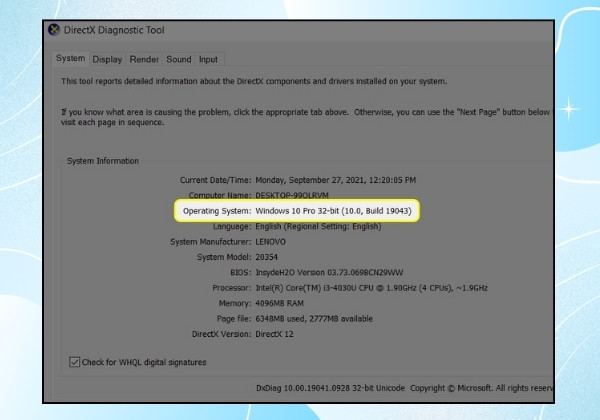
Task: Click the Memory value 4096MB RAM
Action: click(x=279, y=303)
